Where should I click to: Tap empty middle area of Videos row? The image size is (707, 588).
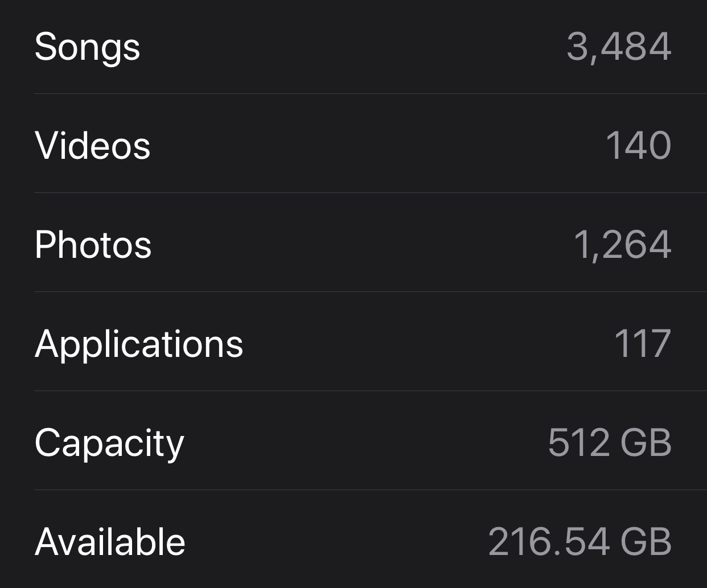click(376, 146)
